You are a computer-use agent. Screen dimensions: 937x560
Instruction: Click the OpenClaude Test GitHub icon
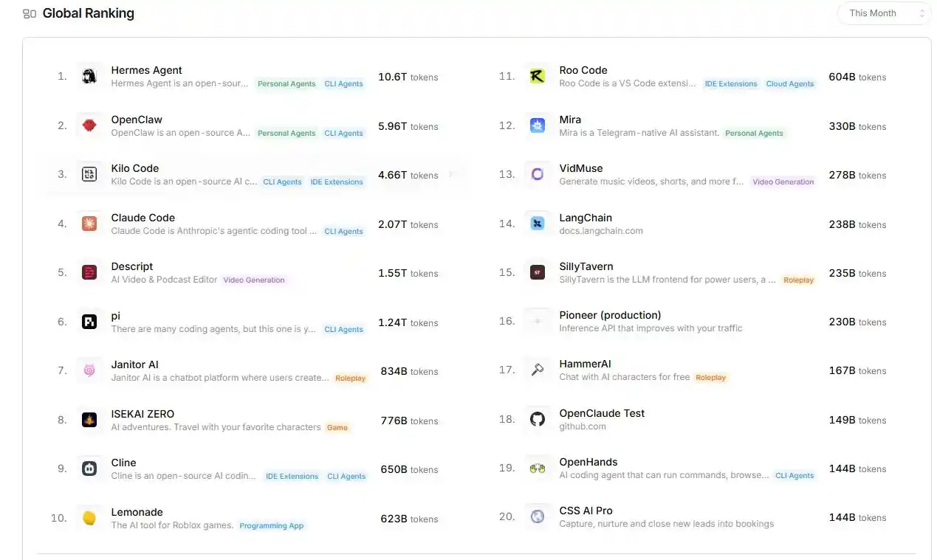tap(538, 420)
